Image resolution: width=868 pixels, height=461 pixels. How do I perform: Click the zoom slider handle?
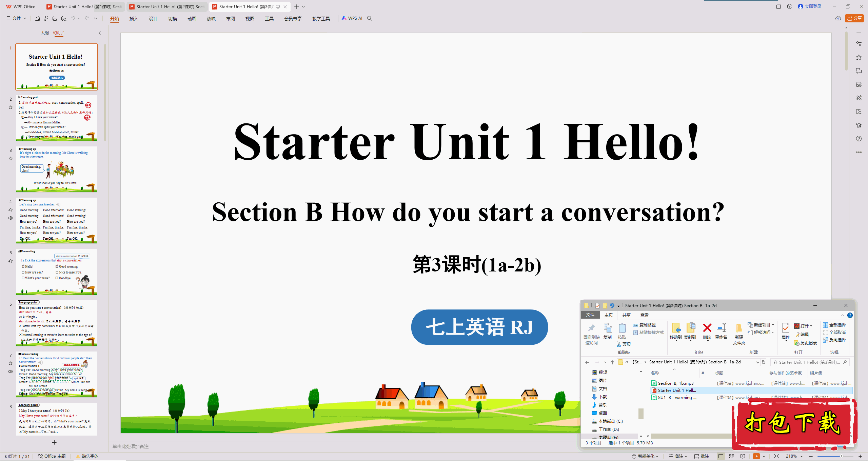[841, 456]
